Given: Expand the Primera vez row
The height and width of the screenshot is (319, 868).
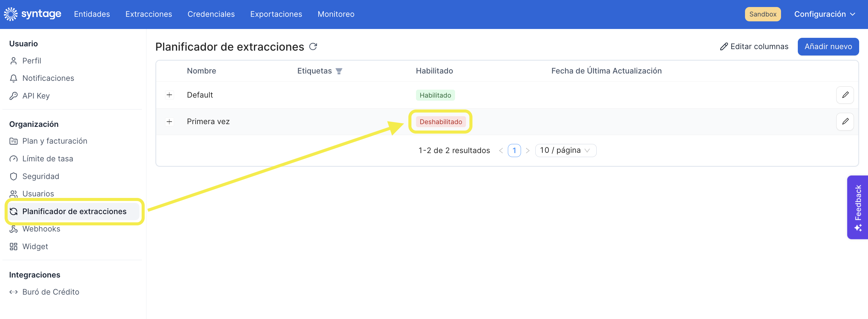Looking at the screenshot, I should [x=169, y=122].
